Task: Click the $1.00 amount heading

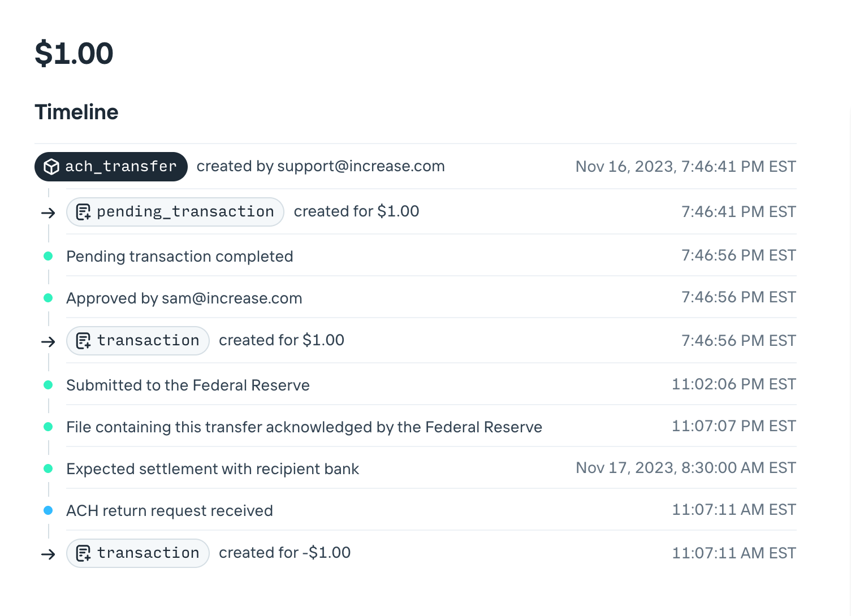Action: coord(74,54)
